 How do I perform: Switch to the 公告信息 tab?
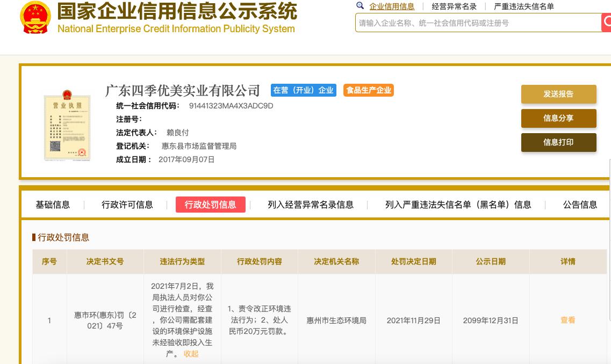coord(580,205)
